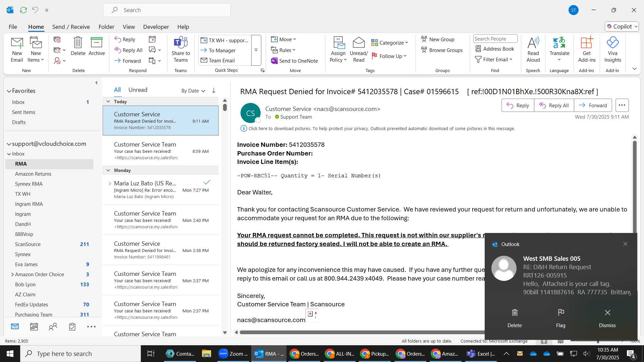Open more actions ellipsis in reading pane
The image size is (644, 362).
[622, 105]
